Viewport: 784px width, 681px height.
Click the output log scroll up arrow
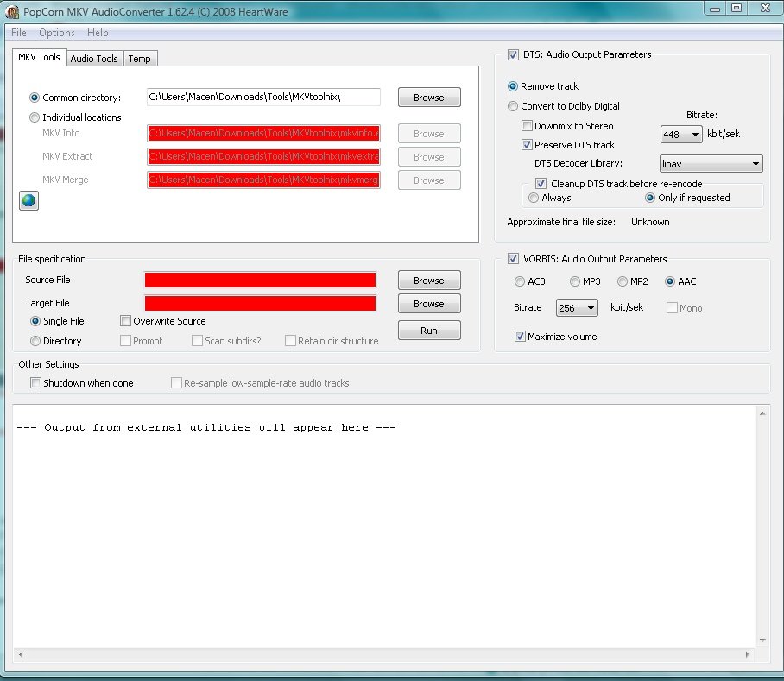click(762, 413)
